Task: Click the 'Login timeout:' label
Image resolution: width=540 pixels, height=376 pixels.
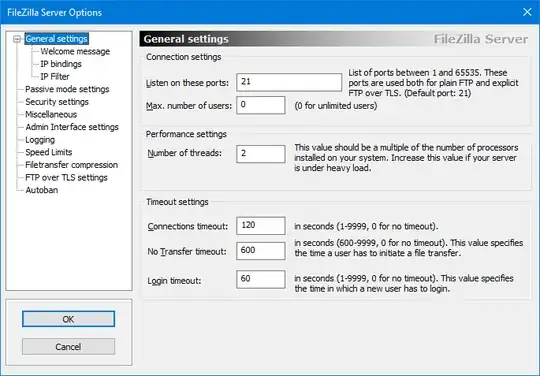Action: [174, 281]
